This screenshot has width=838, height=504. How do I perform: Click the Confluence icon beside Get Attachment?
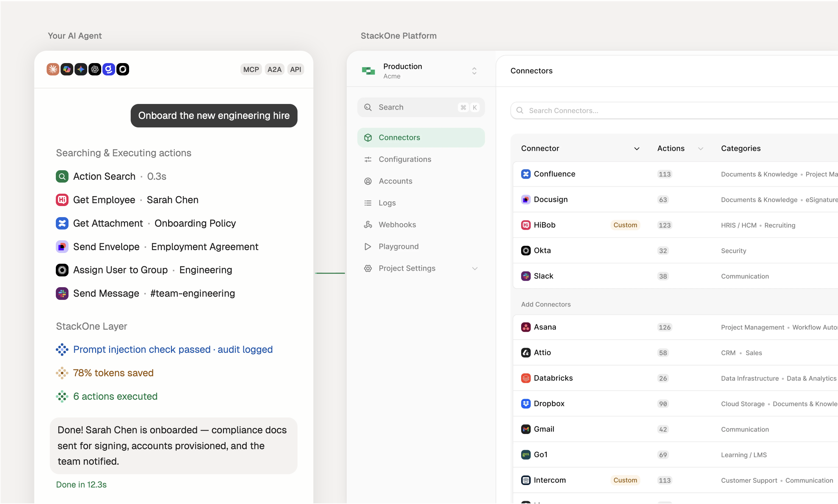click(62, 223)
